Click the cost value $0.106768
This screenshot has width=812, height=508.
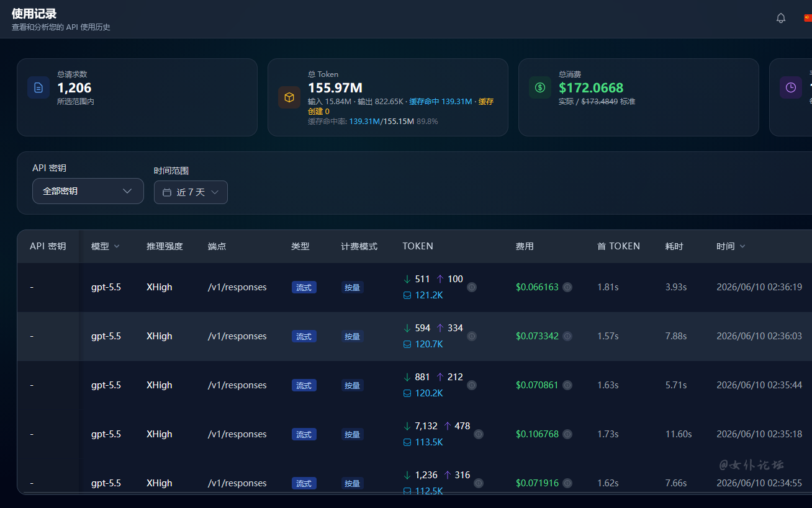[x=537, y=434]
